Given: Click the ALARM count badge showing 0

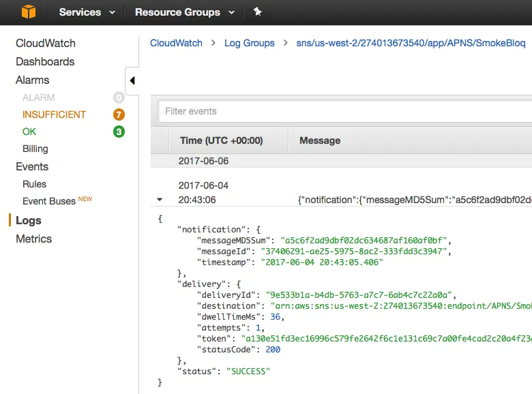Looking at the screenshot, I should 119,97.
